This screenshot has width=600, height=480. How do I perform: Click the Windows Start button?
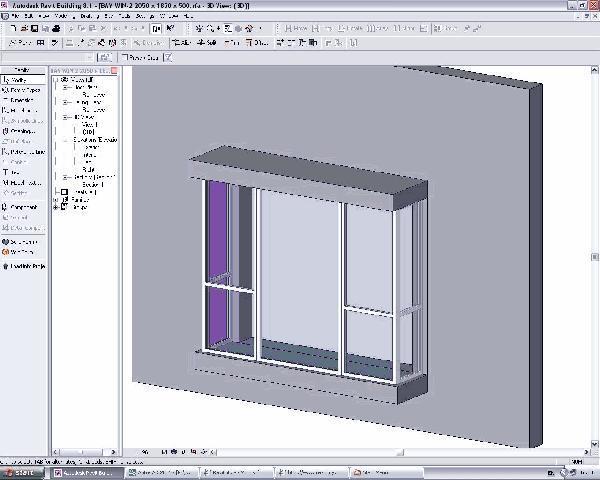click(21, 473)
